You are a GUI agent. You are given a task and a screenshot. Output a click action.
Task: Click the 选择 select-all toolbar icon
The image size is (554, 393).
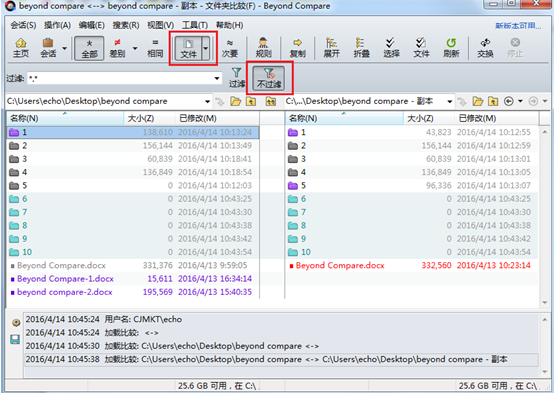tap(391, 48)
